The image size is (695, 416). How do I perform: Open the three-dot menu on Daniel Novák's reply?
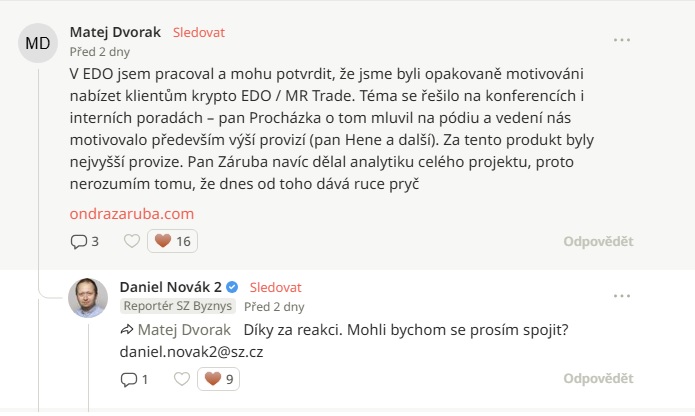(x=622, y=294)
